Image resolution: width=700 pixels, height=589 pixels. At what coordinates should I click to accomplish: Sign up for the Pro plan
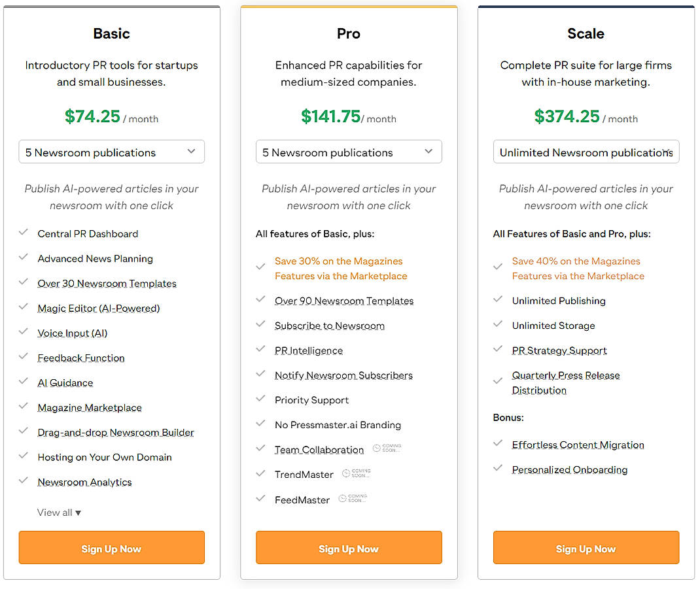tap(348, 547)
